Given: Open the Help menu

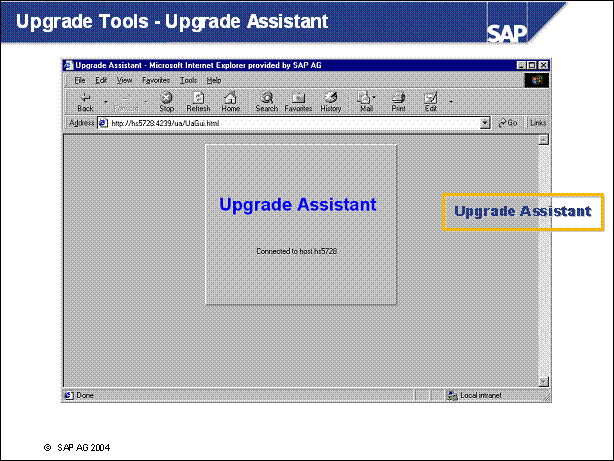Looking at the screenshot, I should 213,80.
